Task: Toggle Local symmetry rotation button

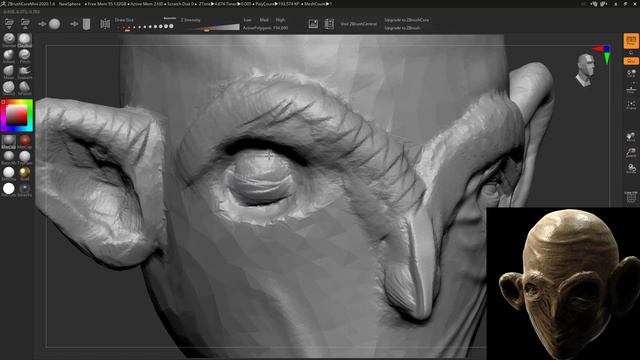Action: (x=631, y=73)
